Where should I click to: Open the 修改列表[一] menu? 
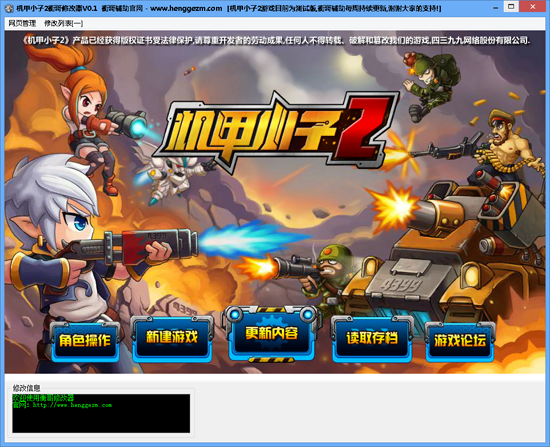click(x=63, y=24)
